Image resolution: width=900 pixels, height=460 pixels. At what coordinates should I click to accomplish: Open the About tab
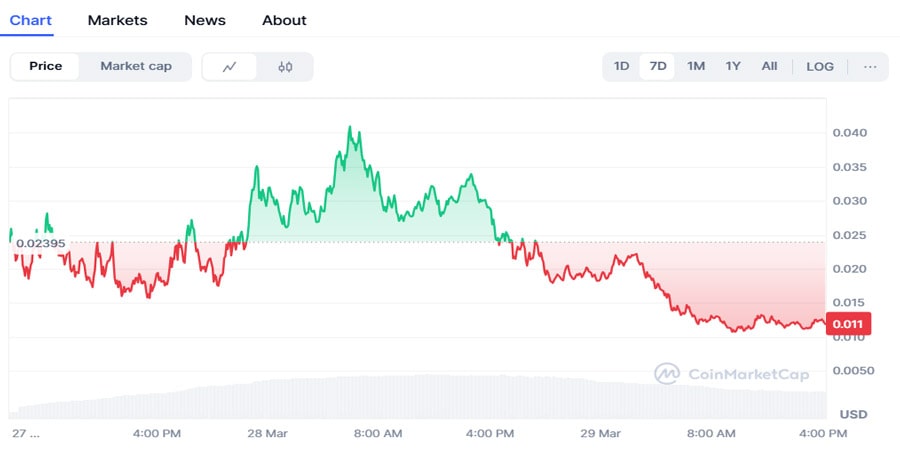(284, 20)
